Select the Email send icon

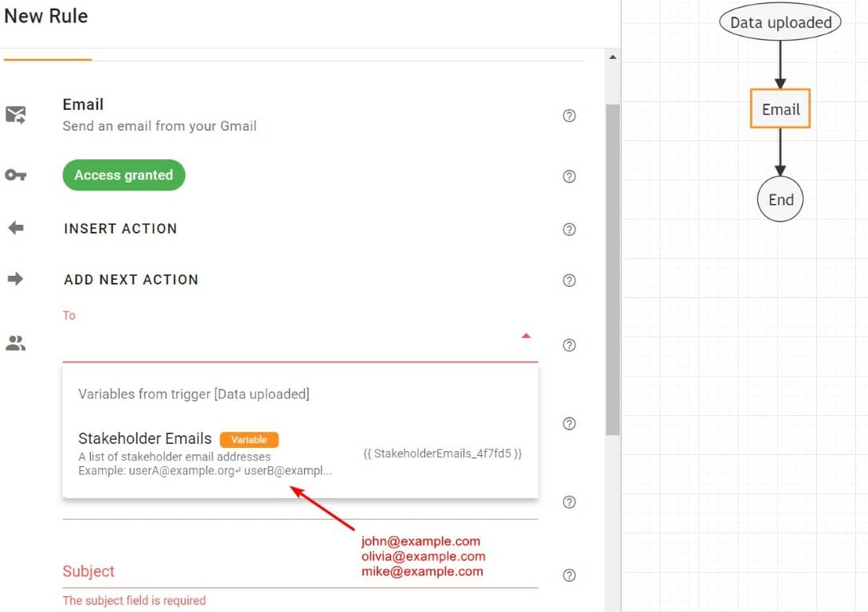pos(16,114)
